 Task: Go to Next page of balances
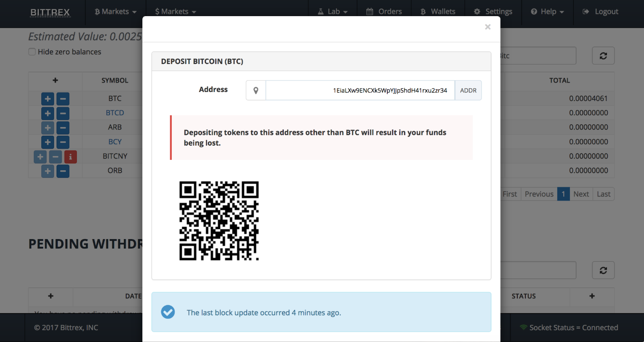581,194
